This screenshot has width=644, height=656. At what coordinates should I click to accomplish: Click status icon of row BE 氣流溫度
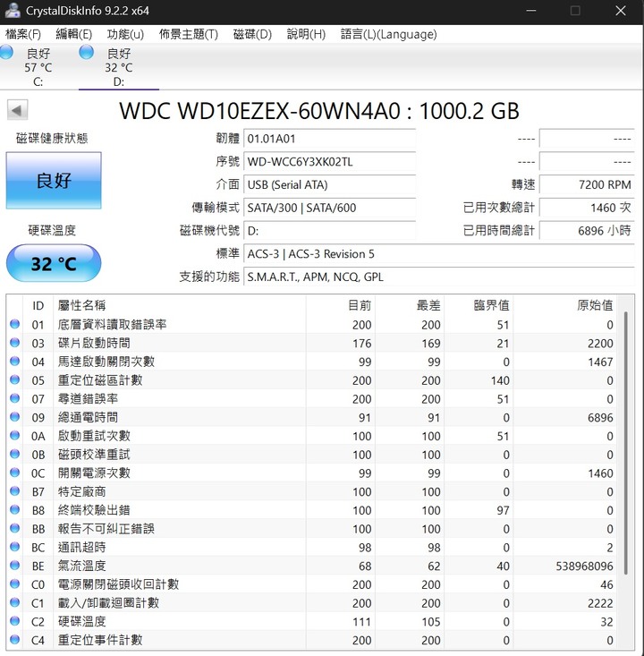[x=14, y=565]
